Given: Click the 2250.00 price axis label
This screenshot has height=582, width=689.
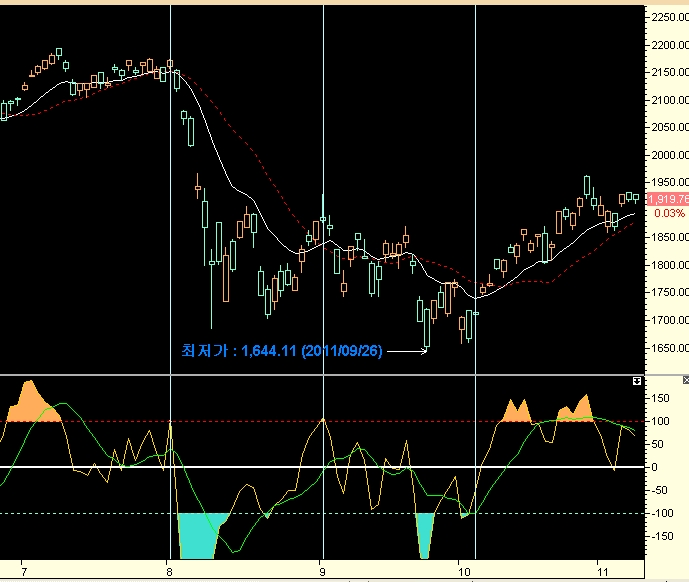Looking at the screenshot, I should coord(668,17).
